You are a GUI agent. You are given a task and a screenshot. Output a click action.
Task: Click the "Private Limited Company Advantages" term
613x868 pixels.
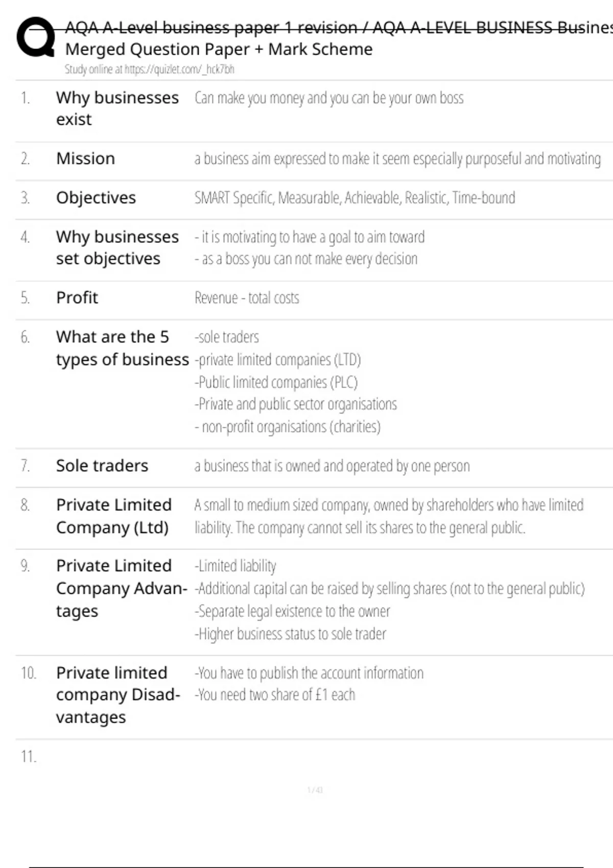[x=121, y=588]
